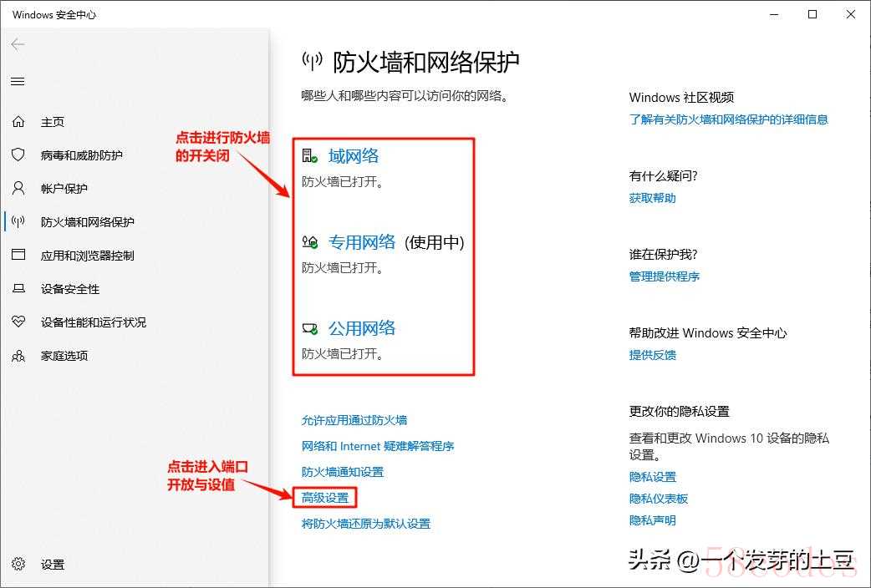Image resolution: width=871 pixels, height=588 pixels.
Task: Click the shield icon for 病毒和威胁防护
Action: (x=18, y=155)
